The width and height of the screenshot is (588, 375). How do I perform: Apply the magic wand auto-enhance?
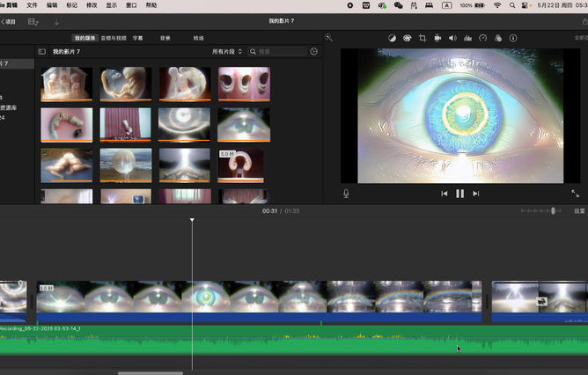328,38
